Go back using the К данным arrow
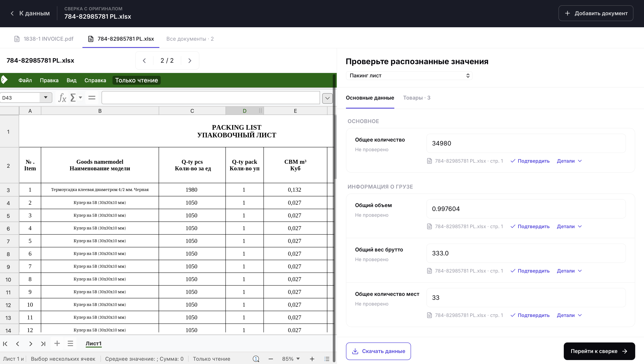This screenshot has height=364, width=644. coord(30,13)
